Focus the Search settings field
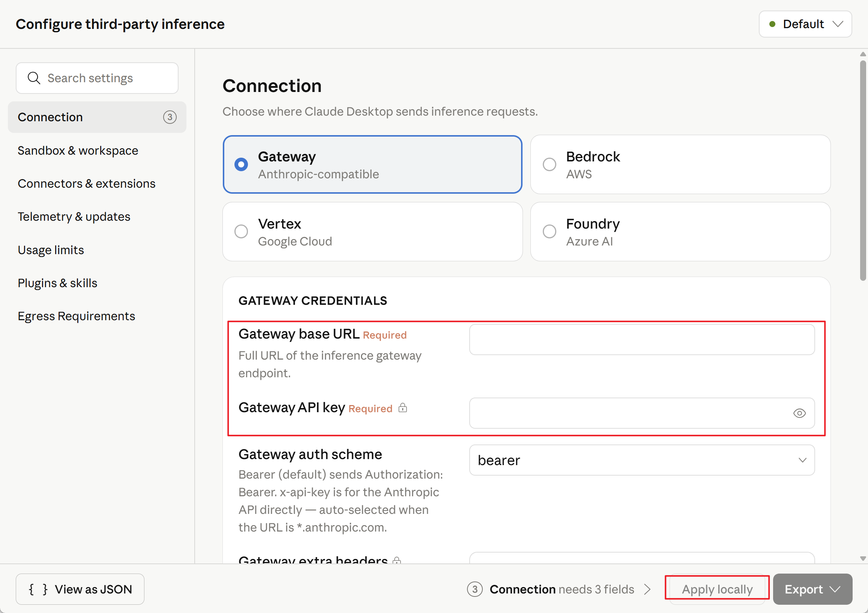The width and height of the screenshot is (868, 613). [97, 78]
